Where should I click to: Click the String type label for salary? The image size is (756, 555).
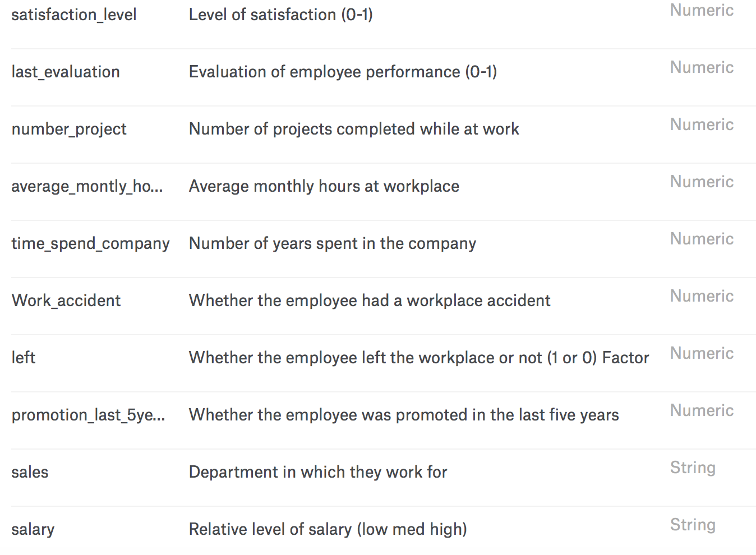(x=693, y=525)
